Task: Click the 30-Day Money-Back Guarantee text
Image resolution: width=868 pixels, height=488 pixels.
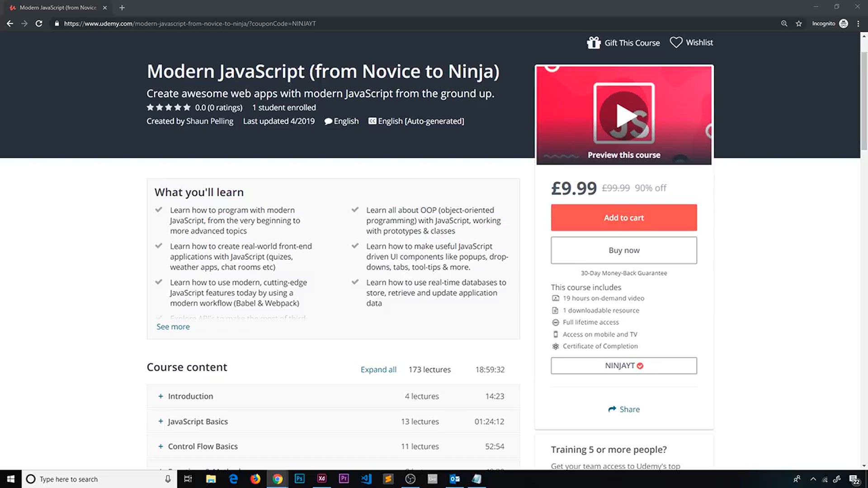Action: click(x=624, y=273)
